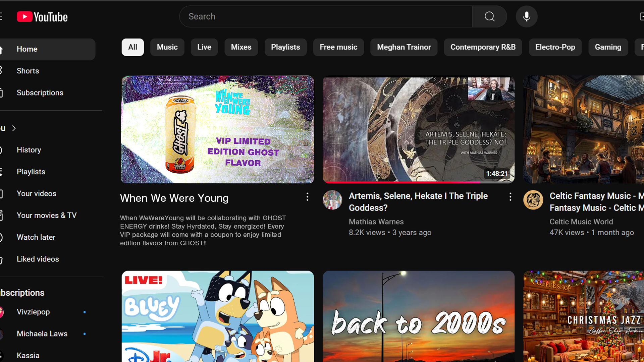644x362 pixels.
Task: Open Your movies & TV
Action: point(47,216)
